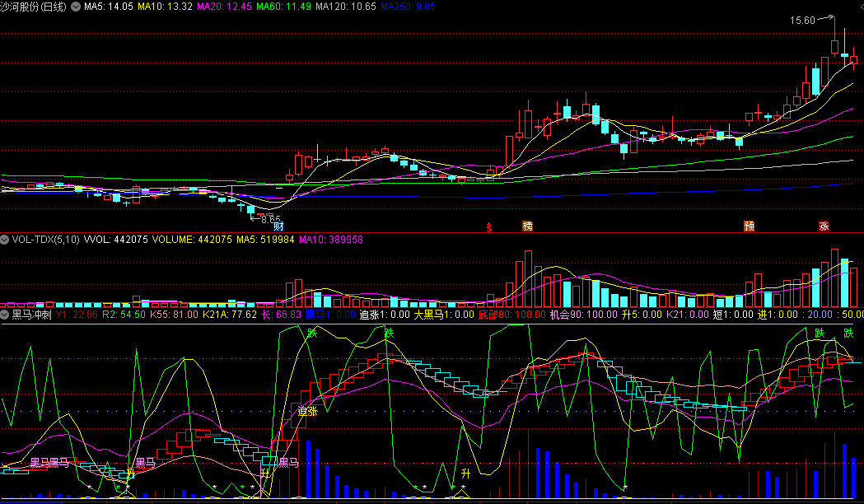Click the rightmost 升 signal label
This screenshot has height=504, width=864.
pos(465,474)
